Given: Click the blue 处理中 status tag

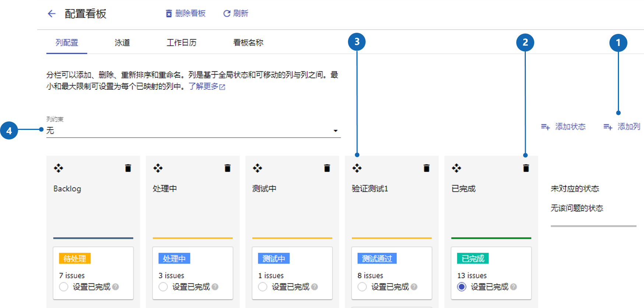Looking at the screenshot, I should (174, 258).
